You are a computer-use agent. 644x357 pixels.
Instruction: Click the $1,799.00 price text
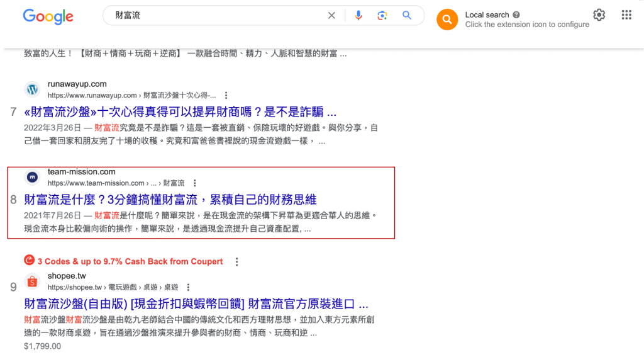coord(42,346)
